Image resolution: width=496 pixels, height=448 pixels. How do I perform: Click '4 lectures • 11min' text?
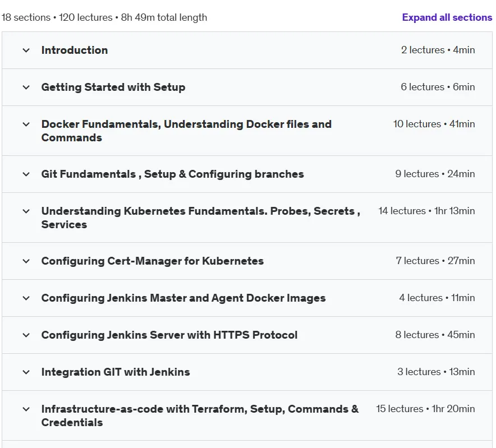coord(437,298)
